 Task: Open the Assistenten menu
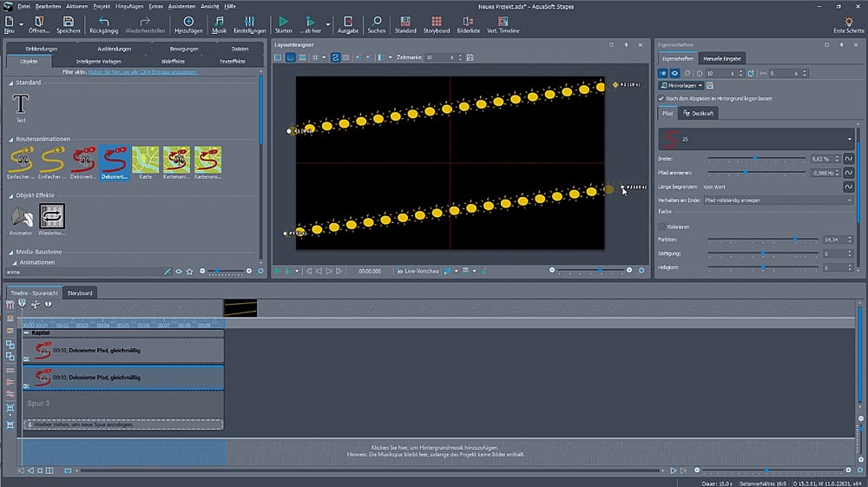[x=180, y=6]
